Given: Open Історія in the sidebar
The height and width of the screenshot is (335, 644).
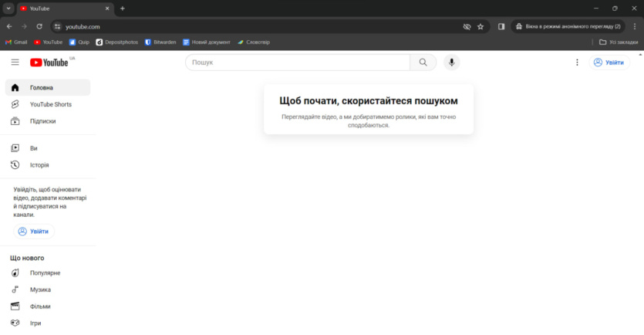Looking at the screenshot, I should [x=48, y=165].
